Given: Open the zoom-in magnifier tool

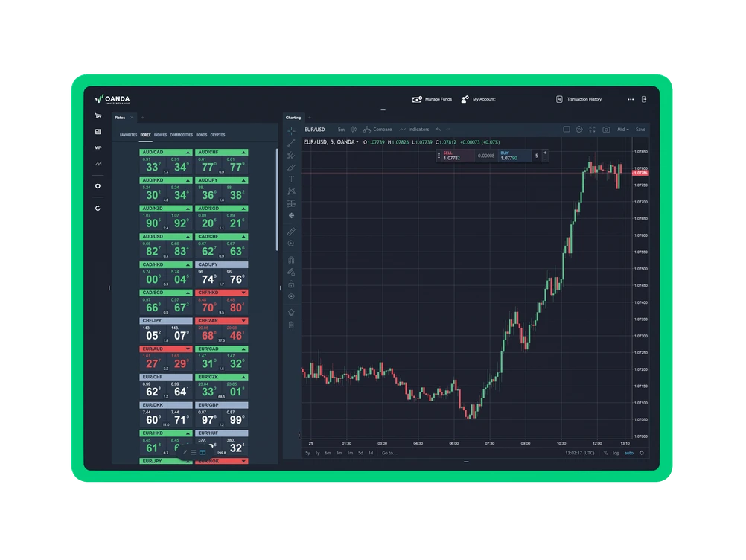Looking at the screenshot, I should (x=291, y=243).
